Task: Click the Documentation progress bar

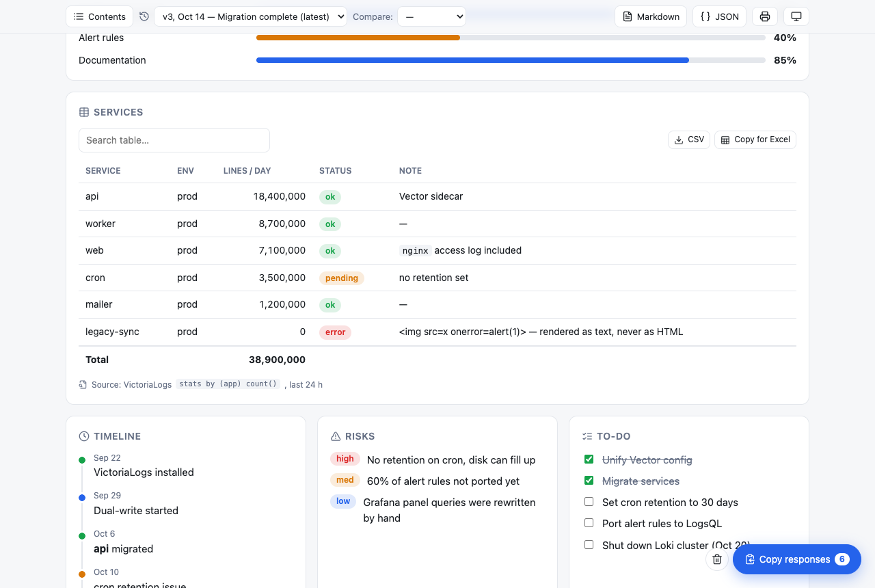Action: pyautogui.click(x=511, y=60)
